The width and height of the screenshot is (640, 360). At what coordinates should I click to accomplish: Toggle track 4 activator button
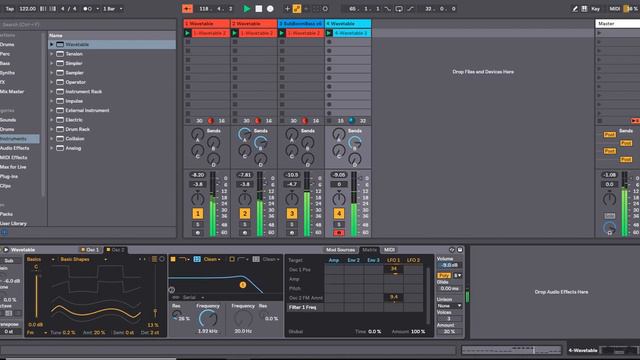pos(339,213)
